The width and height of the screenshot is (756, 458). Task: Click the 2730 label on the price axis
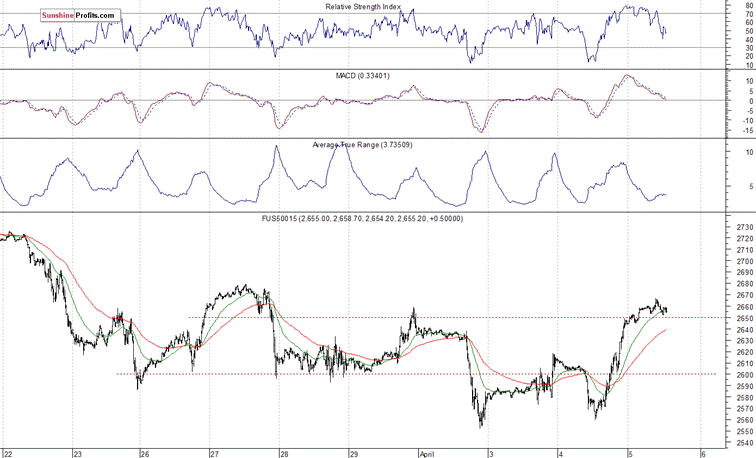coord(743,229)
